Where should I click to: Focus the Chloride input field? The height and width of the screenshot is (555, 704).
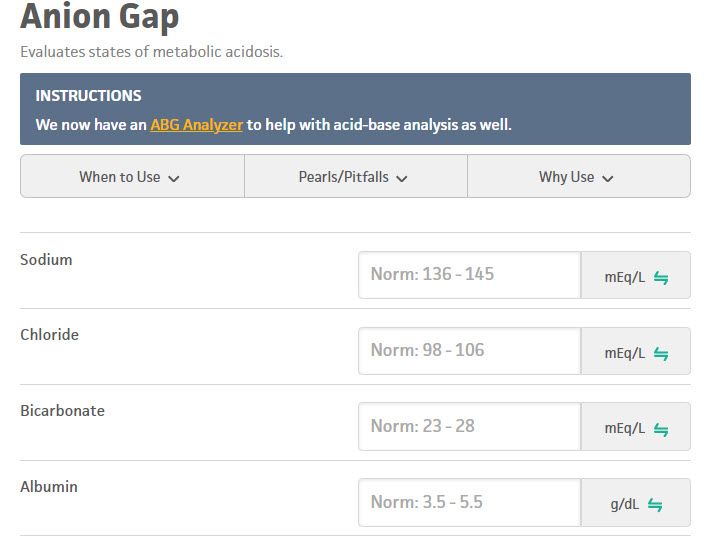tap(470, 351)
